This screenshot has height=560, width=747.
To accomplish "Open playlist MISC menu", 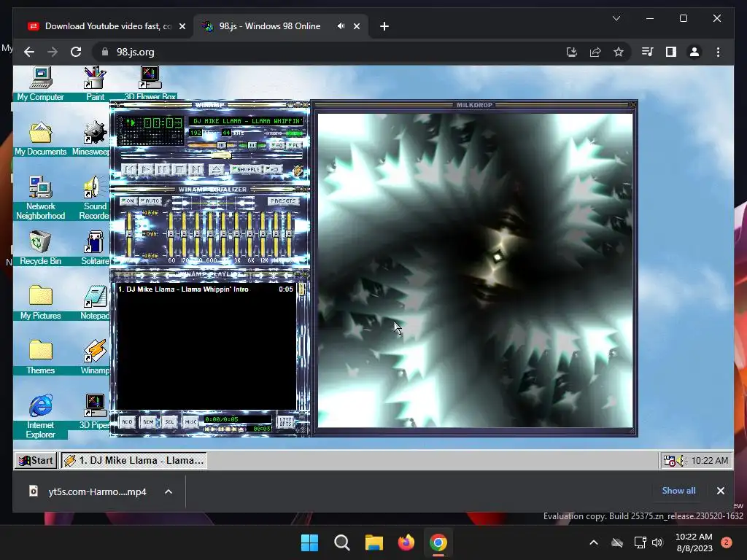I will coord(190,422).
